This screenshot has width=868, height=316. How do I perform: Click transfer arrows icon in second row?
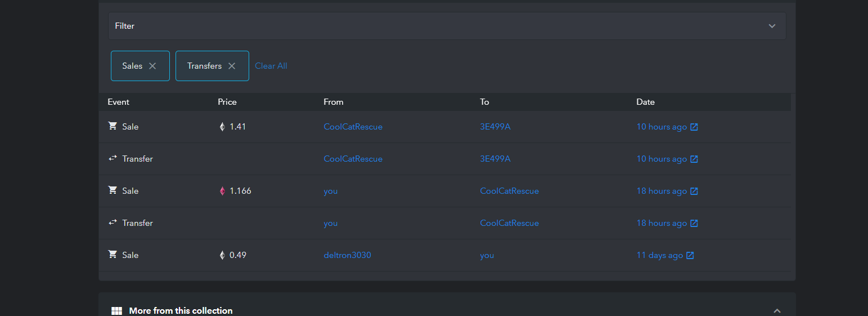click(113, 158)
